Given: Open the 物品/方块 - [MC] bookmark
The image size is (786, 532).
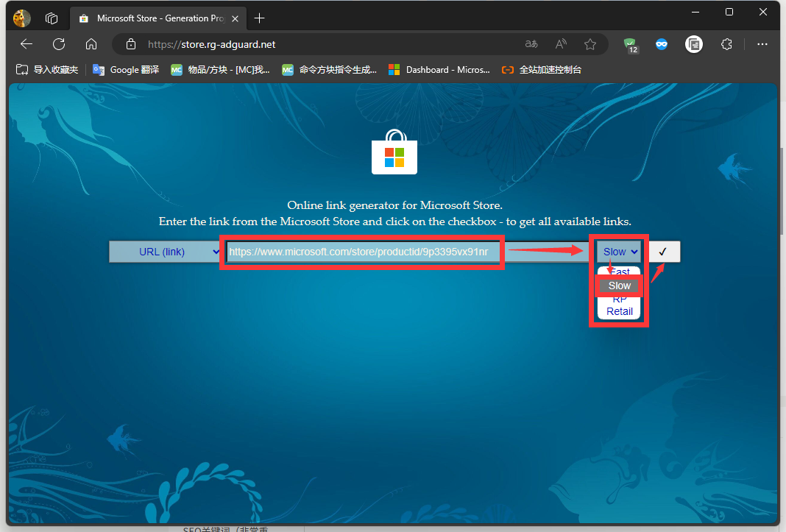Looking at the screenshot, I should click(220, 70).
